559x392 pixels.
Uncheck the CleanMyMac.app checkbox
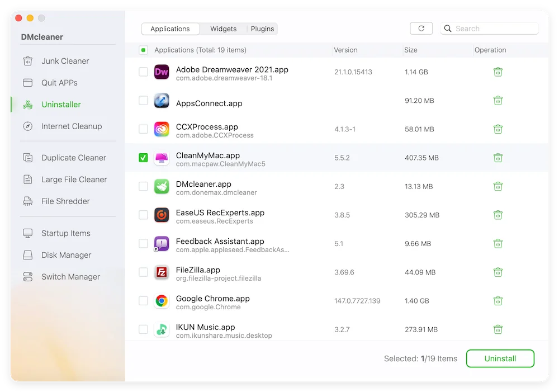point(143,158)
